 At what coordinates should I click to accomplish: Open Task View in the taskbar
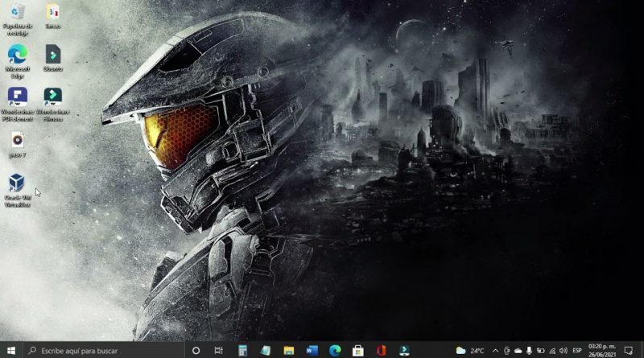[x=219, y=350]
